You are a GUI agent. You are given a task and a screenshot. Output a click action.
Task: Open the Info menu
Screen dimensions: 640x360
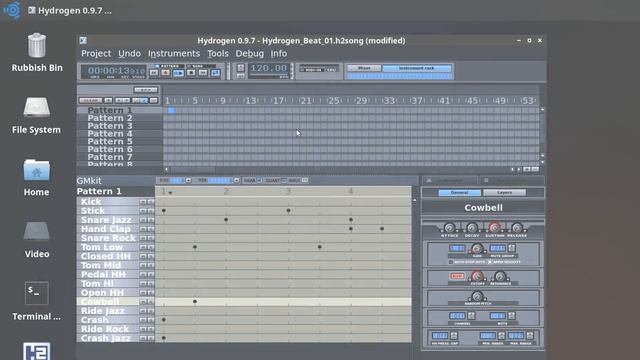click(x=278, y=53)
